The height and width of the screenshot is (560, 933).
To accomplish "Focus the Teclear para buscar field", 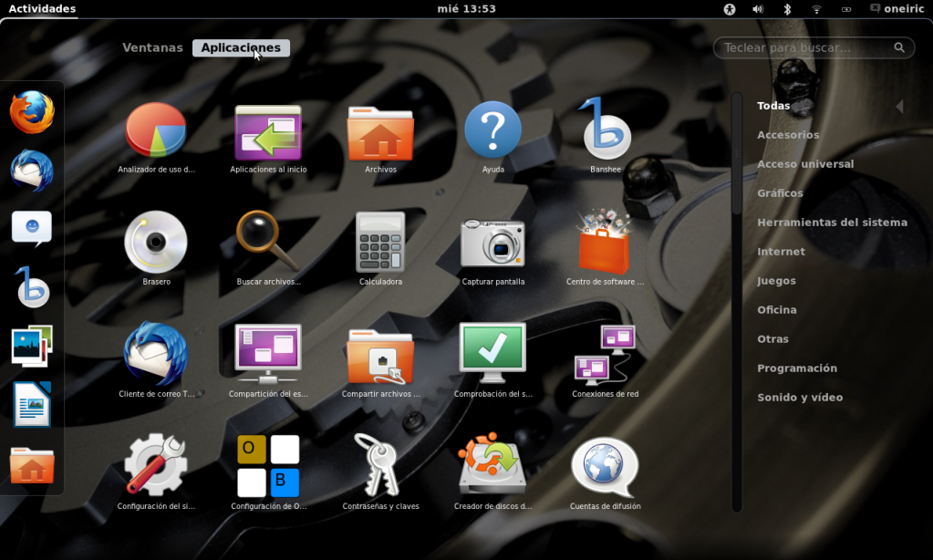I will (x=803, y=47).
